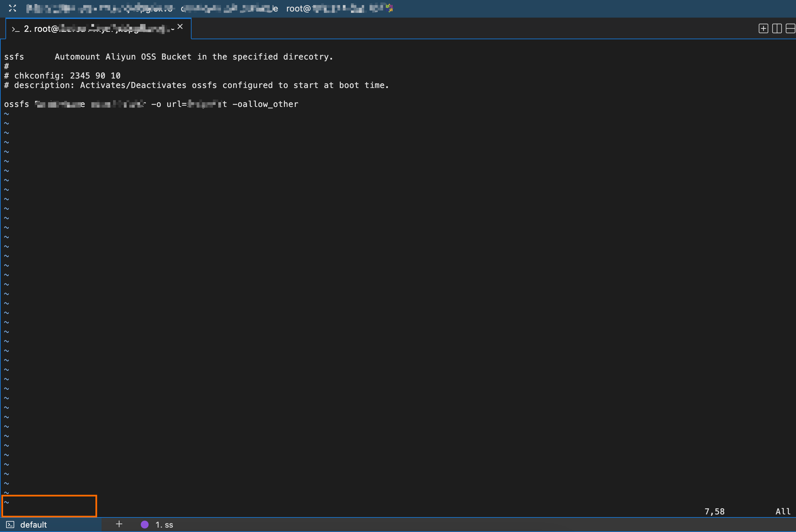Image resolution: width=796 pixels, height=532 pixels.
Task: Click the All scroll indicator in vim
Action: click(x=783, y=511)
